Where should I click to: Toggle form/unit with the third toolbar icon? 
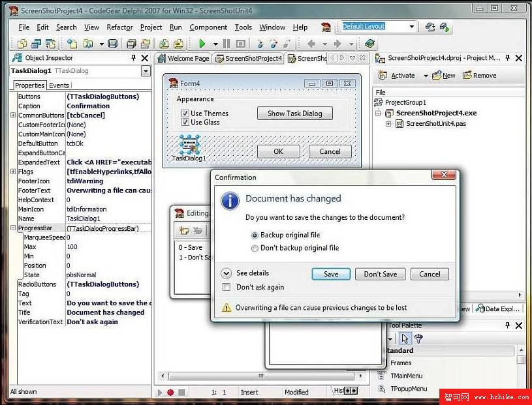tap(50, 44)
